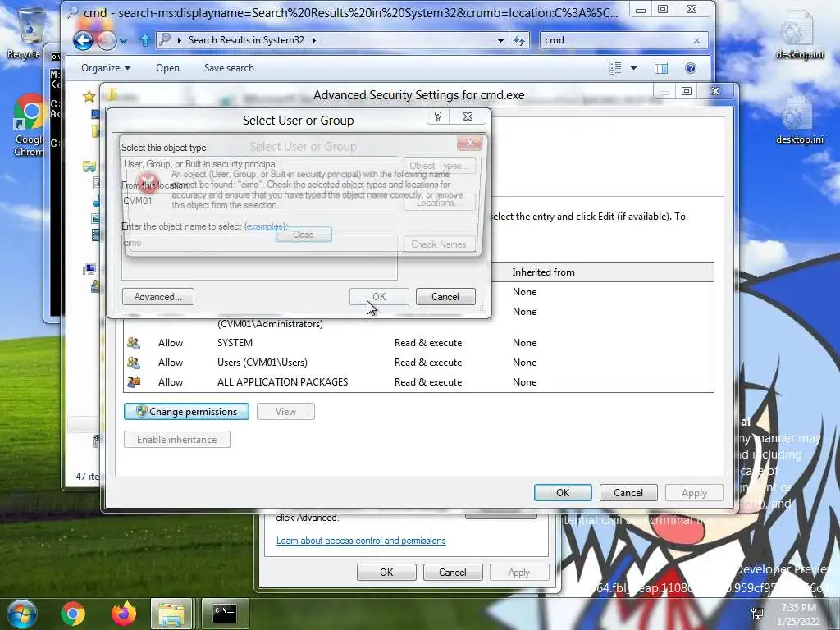
Task: Expand the view options dropdown arrow
Action: [x=634, y=68]
